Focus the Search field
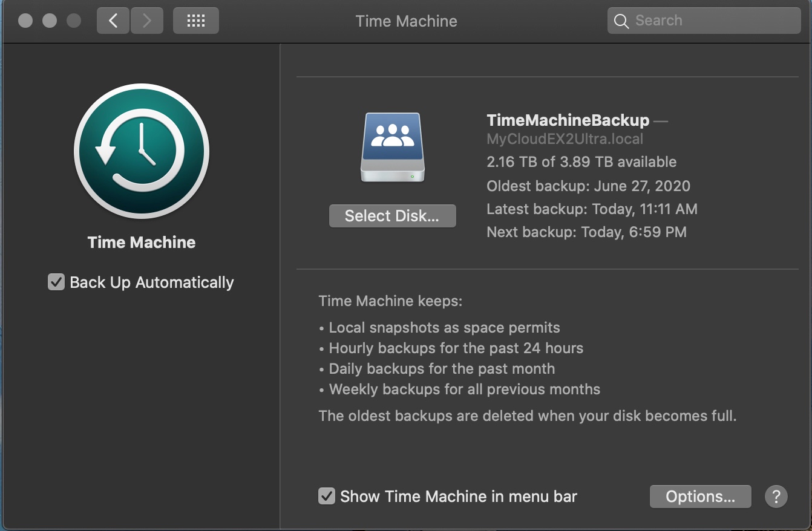 coord(704,21)
